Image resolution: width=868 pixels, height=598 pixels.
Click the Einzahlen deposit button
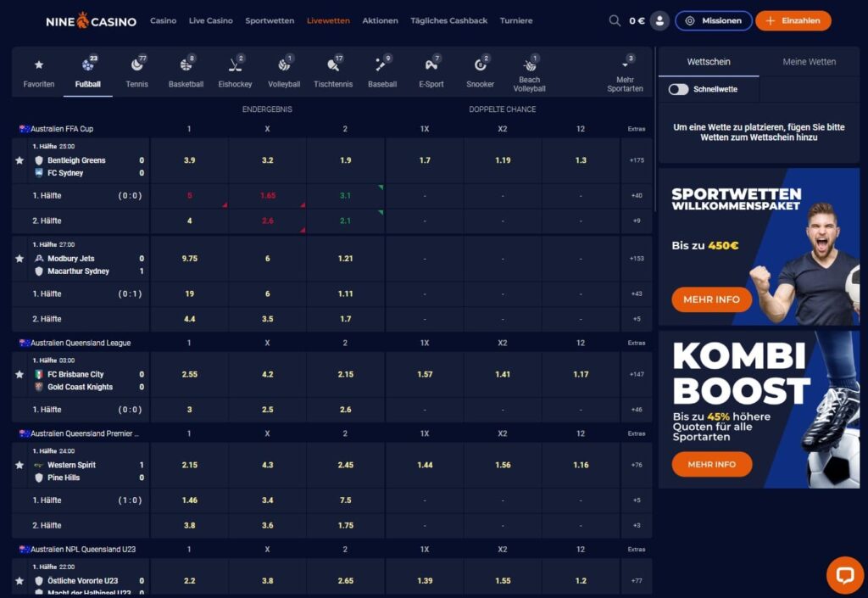tap(793, 20)
